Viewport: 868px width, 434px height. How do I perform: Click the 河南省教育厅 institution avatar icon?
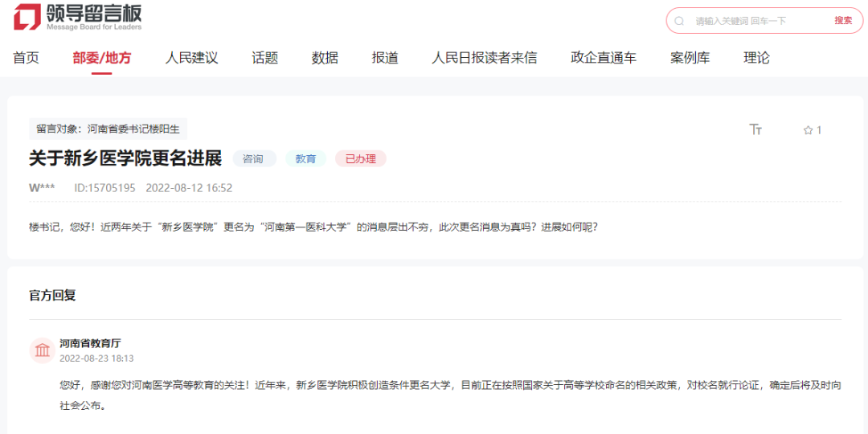[42, 350]
